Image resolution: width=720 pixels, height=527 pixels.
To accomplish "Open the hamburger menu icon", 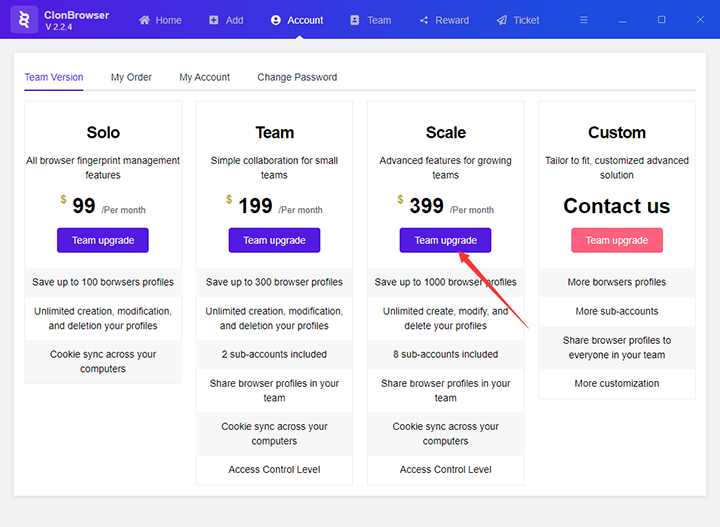I will [x=583, y=20].
